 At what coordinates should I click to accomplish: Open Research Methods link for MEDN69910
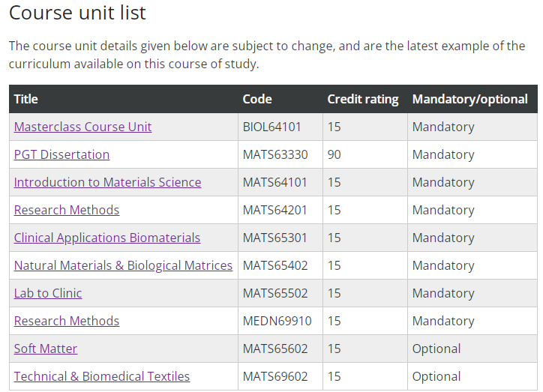click(x=67, y=321)
